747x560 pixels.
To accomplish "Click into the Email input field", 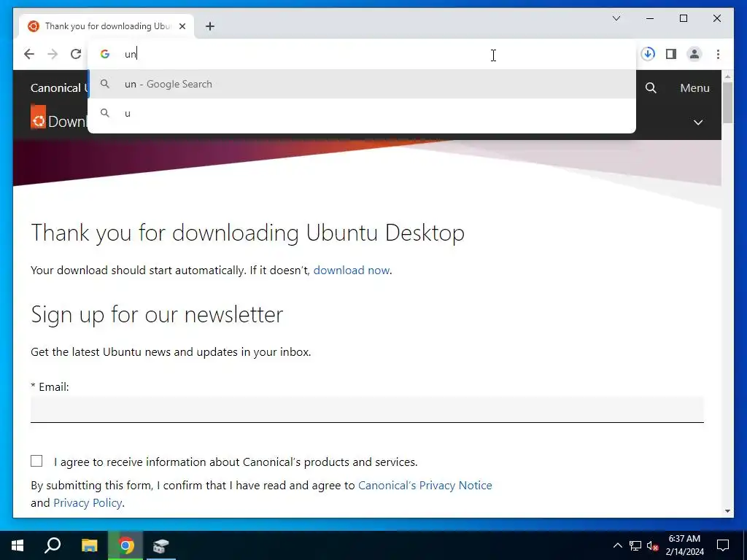I will click(367, 409).
